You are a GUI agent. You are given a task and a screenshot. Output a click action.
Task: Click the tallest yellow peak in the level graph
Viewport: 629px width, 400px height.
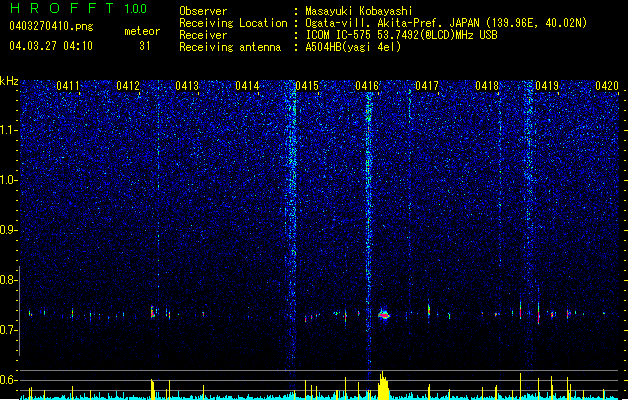coord(383,386)
